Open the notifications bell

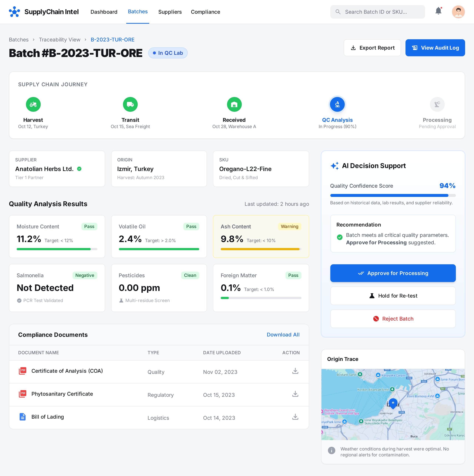point(438,11)
